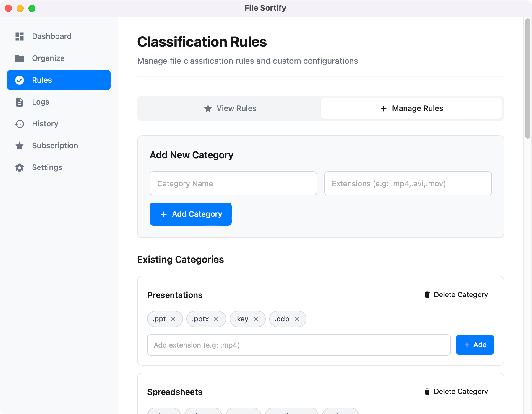Remove the .pptx extension tag
The width and height of the screenshot is (532, 414).
(215, 319)
